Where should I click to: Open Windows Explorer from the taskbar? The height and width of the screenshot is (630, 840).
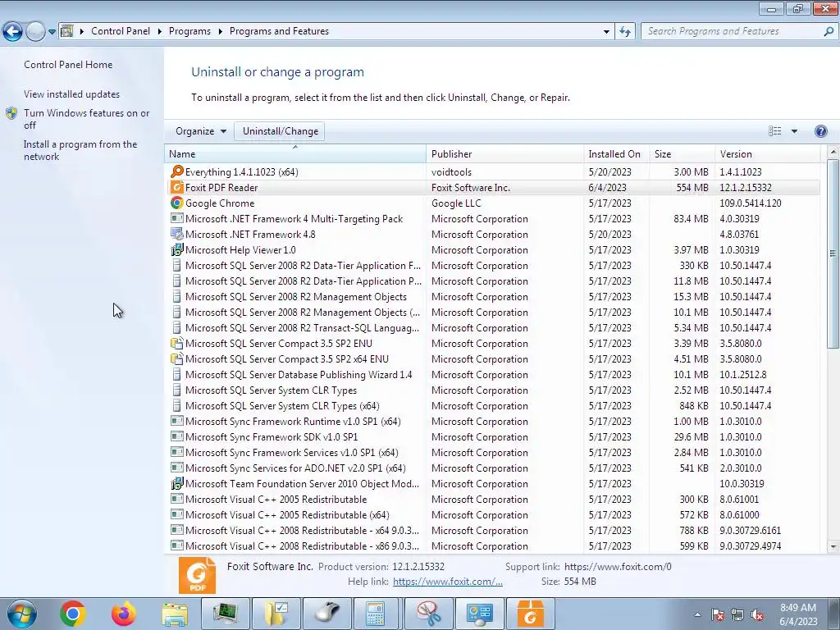[x=175, y=614]
